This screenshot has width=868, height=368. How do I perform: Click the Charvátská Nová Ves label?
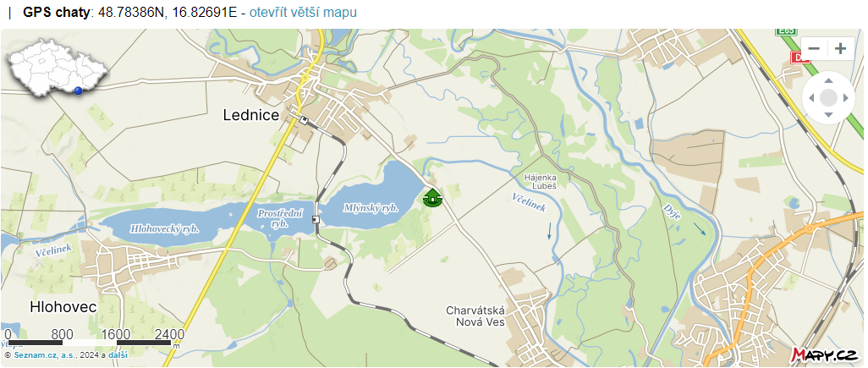[475, 316]
